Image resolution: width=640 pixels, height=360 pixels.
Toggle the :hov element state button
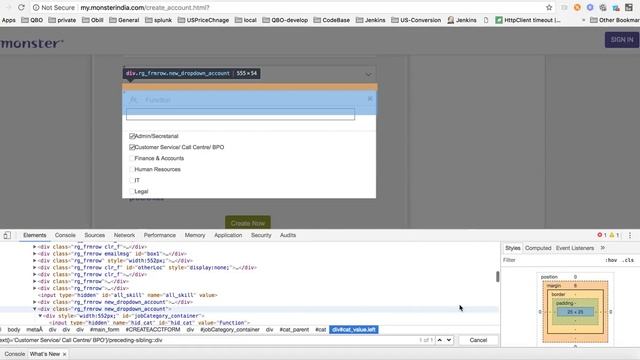pos(611,260)
